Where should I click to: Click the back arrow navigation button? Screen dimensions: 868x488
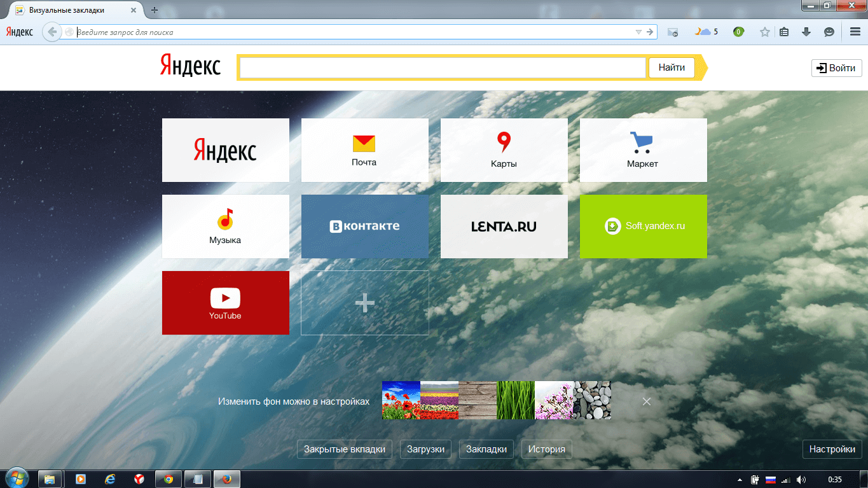(x=52, y=32)
